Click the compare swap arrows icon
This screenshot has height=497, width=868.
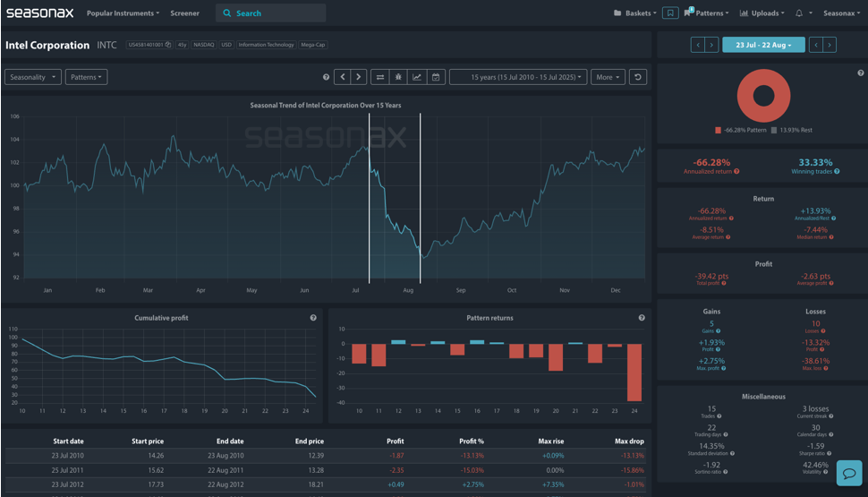pyautogui.click(x=380, y=77)
